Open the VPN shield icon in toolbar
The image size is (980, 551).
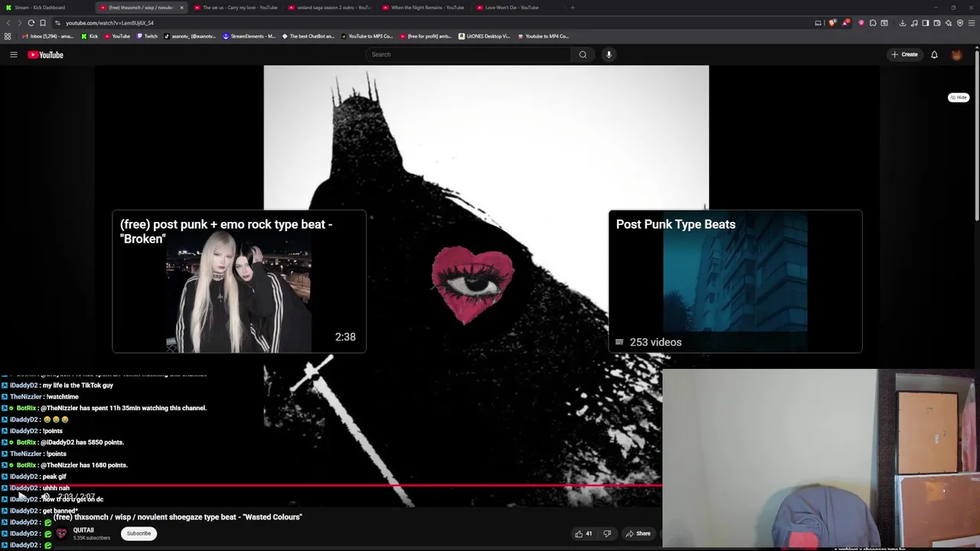click(960, 23)
